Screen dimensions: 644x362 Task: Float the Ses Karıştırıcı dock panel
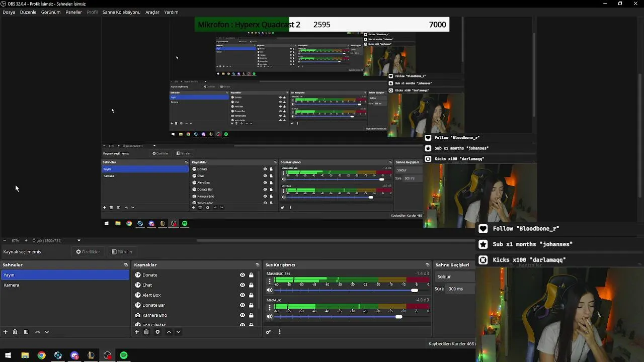(x=428, y=265)
